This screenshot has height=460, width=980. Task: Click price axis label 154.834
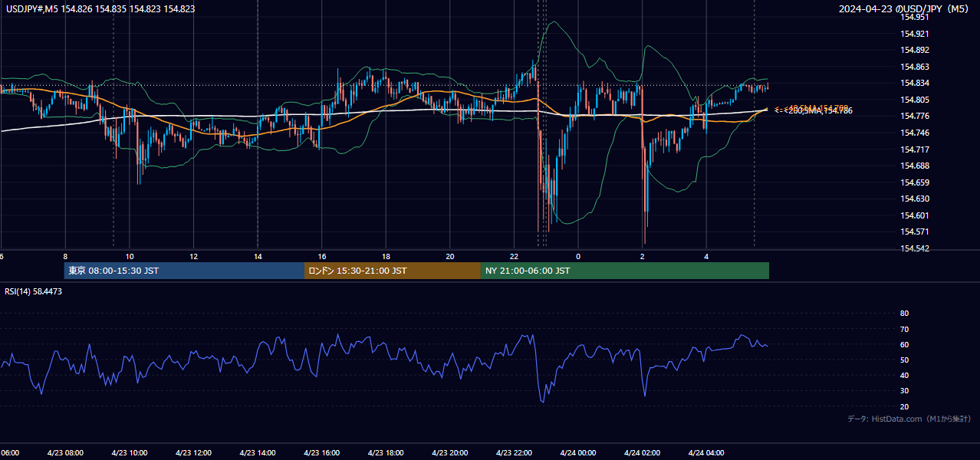click(x=916, y=83)
